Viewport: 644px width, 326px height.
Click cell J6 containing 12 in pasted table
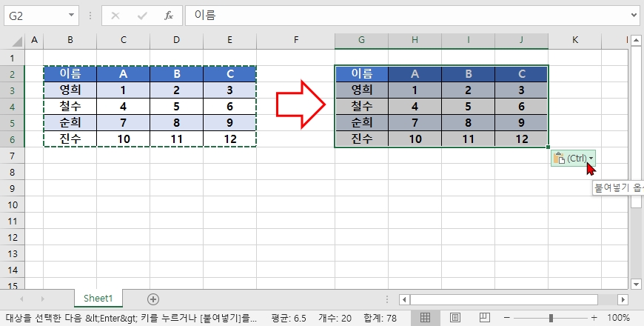click(x=521, y=139)
